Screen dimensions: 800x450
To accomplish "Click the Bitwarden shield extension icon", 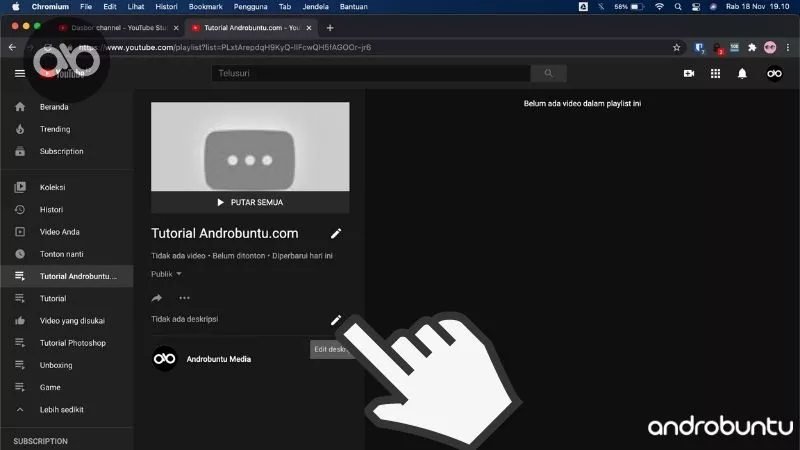I will (699, 47).
